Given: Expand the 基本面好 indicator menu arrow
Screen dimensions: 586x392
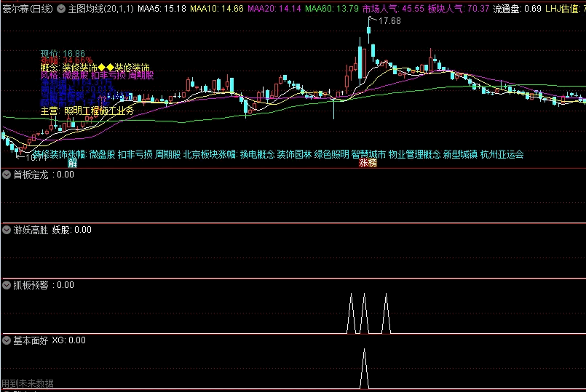Looking at the screenshot, I should (7, 340).
